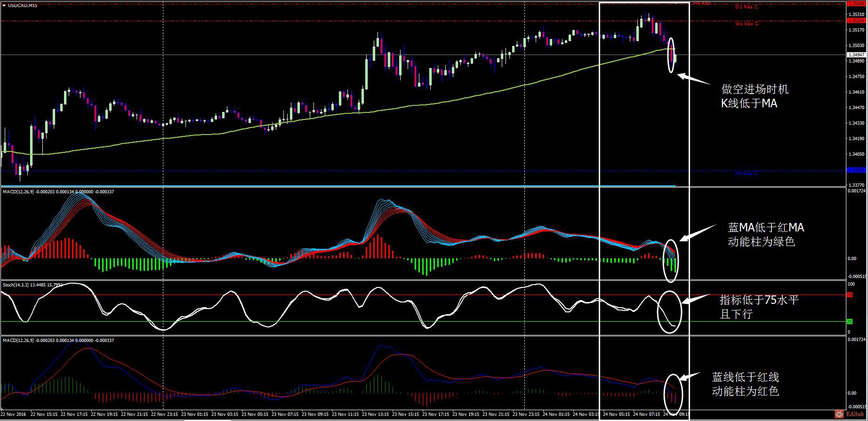This screenshot has height=421, width=868.
Task: Click the 24 Nov 05:15 time label
Action: pyautogui.click(x=617, y=414)
